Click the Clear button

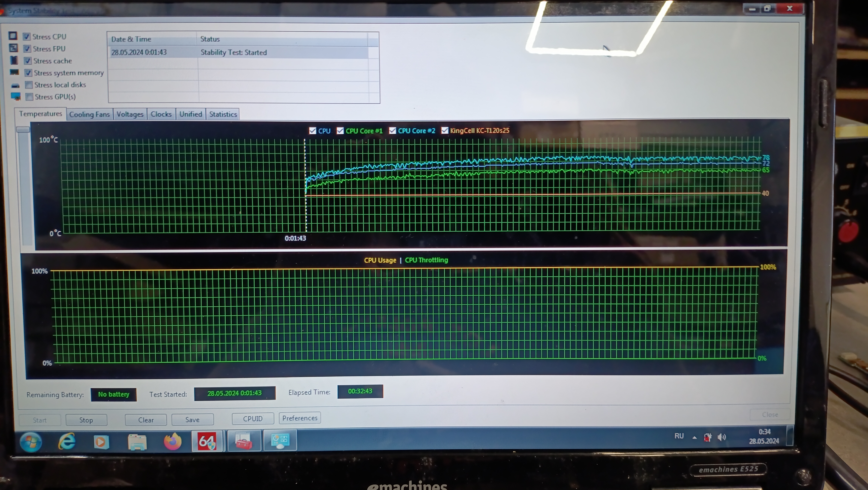(x=146, y=420)
